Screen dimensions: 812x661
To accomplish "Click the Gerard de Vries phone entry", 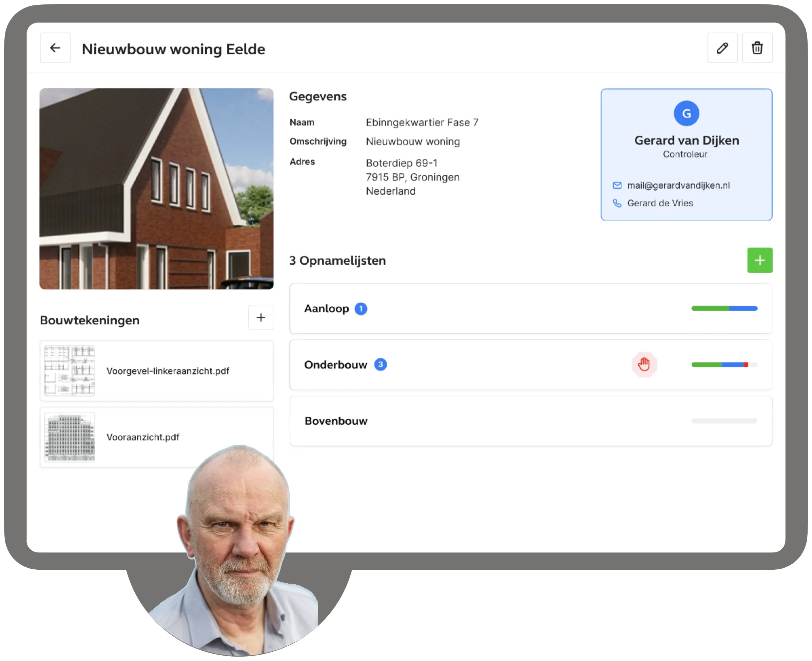I will coord(660,203).
